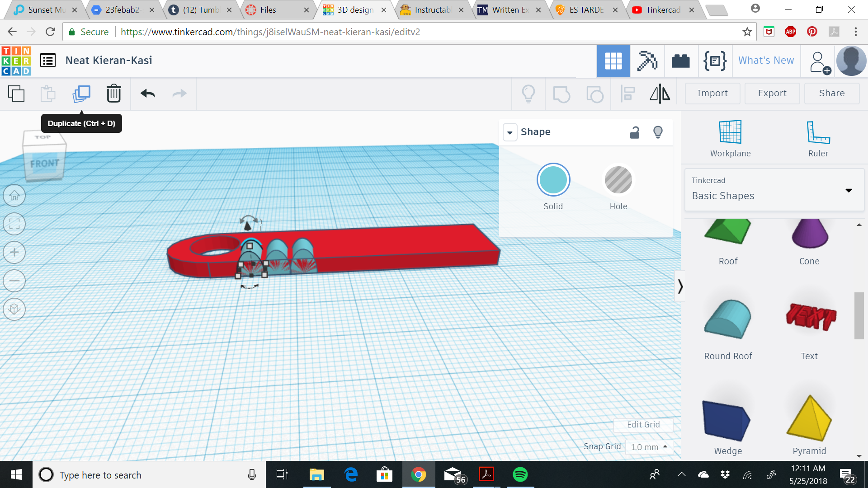The height and width of the screenshot is (488, 868).
Task: Switch to the Written Ex browser tab
Action: point(510,9)
